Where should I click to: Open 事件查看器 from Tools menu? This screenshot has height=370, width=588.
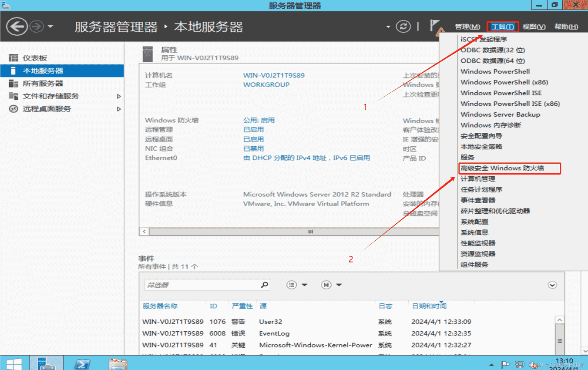478,200
